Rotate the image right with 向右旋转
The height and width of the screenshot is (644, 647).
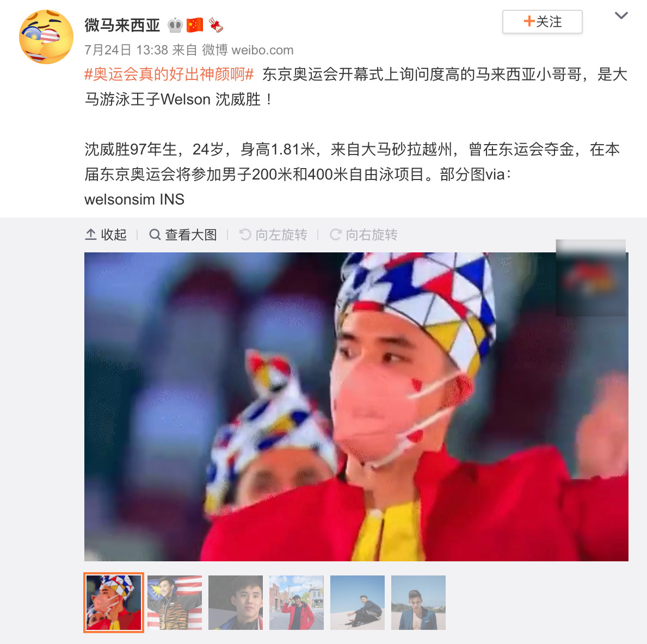point(363,235)
